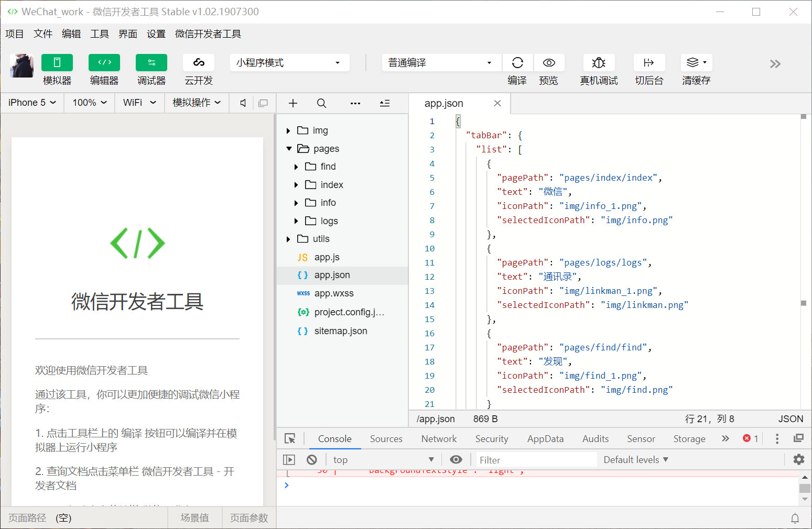Open the clear cache (清缓存) dropdown

[x=697, y=62]
